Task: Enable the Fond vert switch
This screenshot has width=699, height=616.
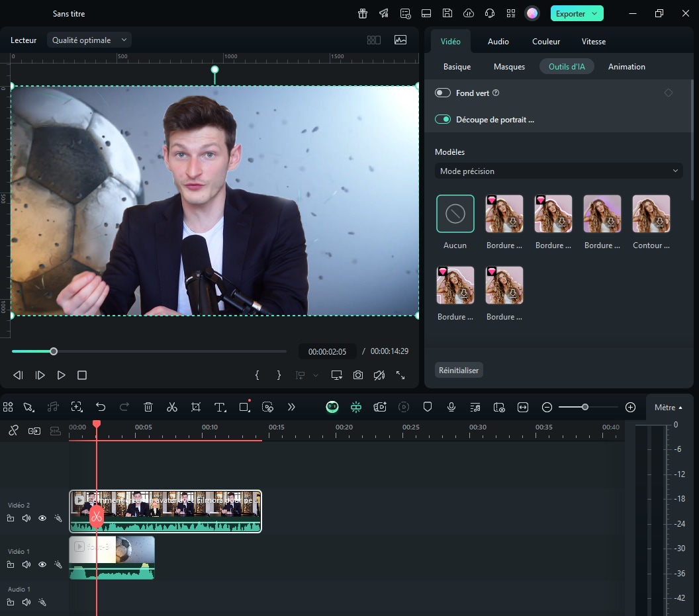Action: [x=443, y=93]
